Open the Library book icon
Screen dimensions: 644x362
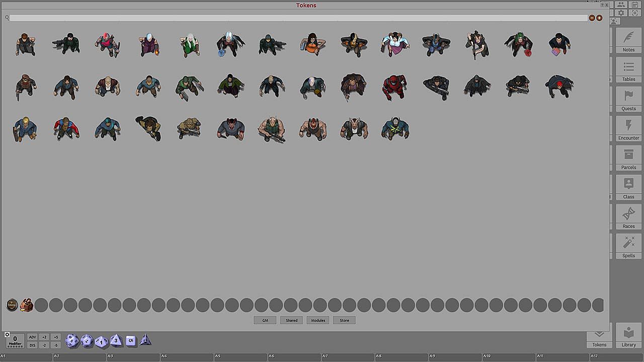[628, 336]
